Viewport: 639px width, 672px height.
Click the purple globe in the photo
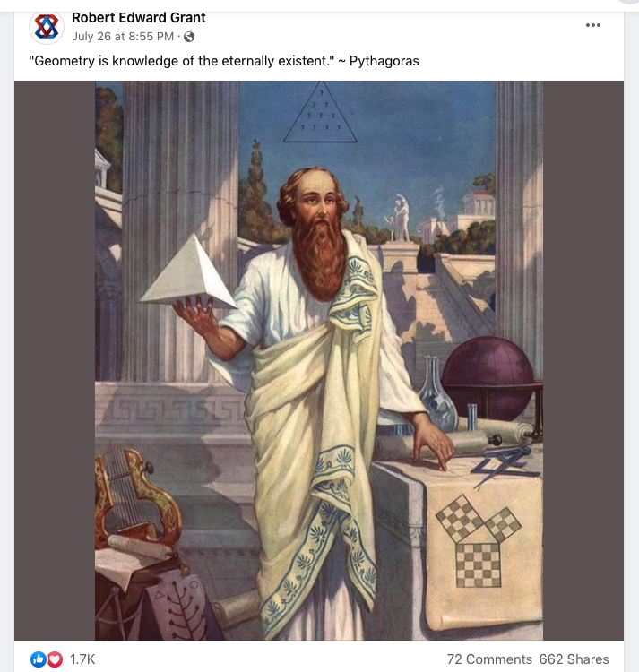(x=488, y=377)
